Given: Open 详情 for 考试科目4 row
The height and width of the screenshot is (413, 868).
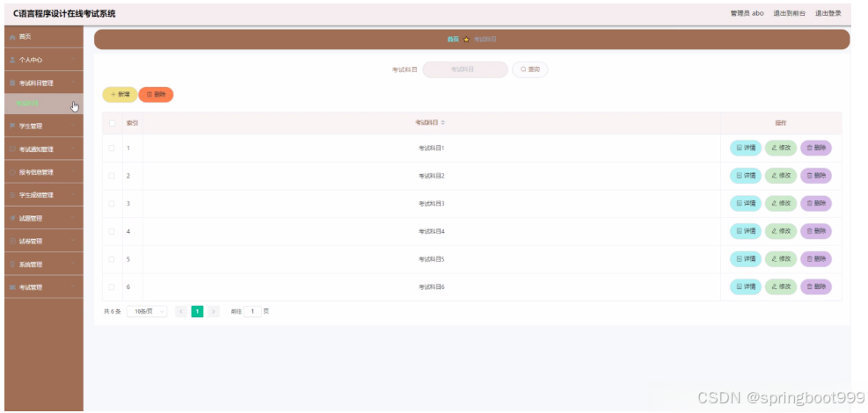Looking at the screenshot, I should click(x=746, y=231).
